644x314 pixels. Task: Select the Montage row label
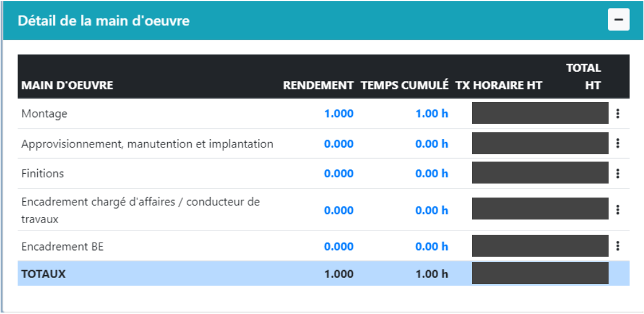[44, 114]
